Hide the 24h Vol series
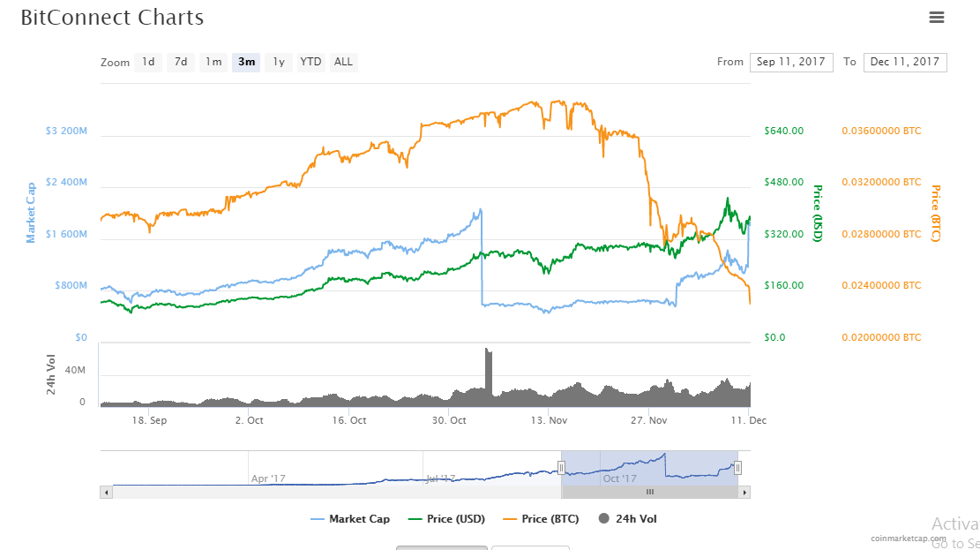Viewport: 980px width, 550px height. 627,519
